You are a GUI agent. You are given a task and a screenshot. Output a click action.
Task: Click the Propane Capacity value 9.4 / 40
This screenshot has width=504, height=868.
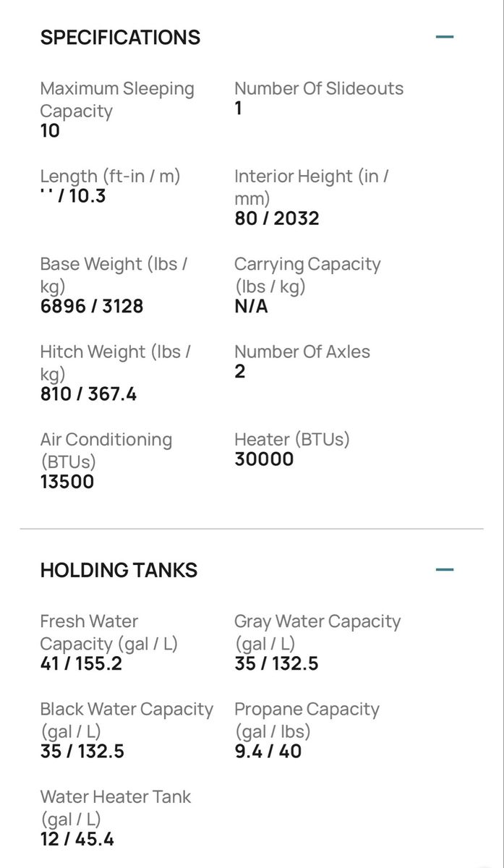coord(268,751)
